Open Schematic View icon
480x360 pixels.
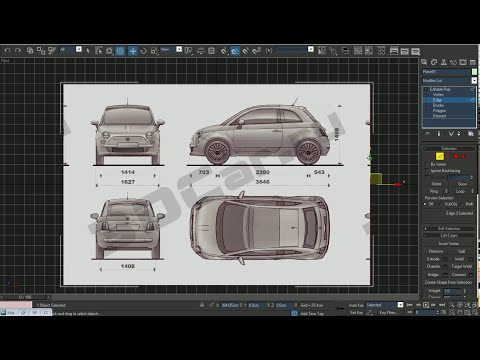tap(369, 51)
